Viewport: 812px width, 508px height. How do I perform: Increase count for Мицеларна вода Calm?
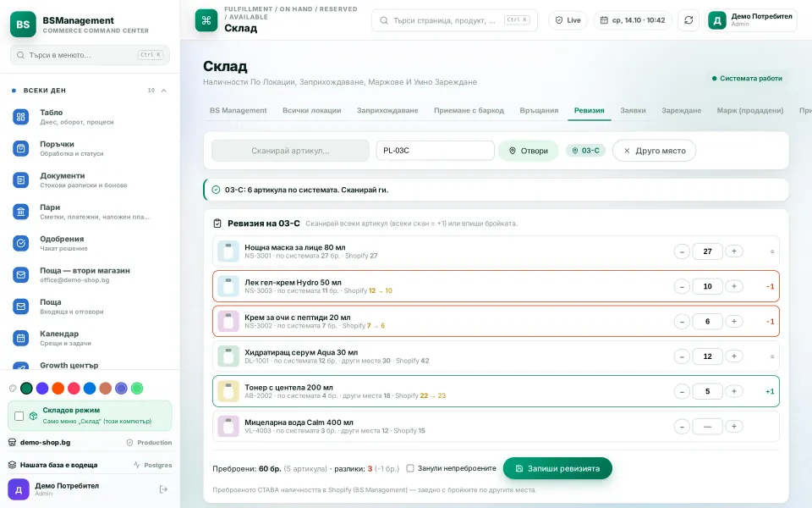pyautogui.click(x=734, y=426)
